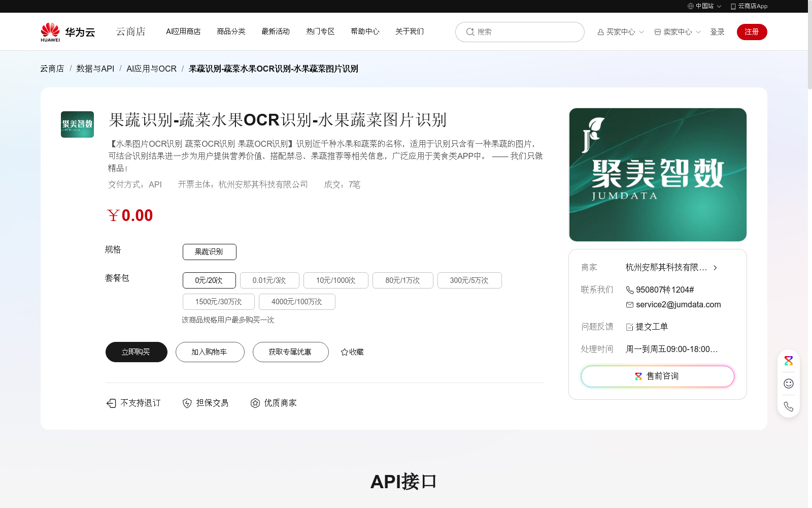This screenshot has height=508, width=812.
Task: Select the 0元/20次 package
Action: [x=209, y=280]
